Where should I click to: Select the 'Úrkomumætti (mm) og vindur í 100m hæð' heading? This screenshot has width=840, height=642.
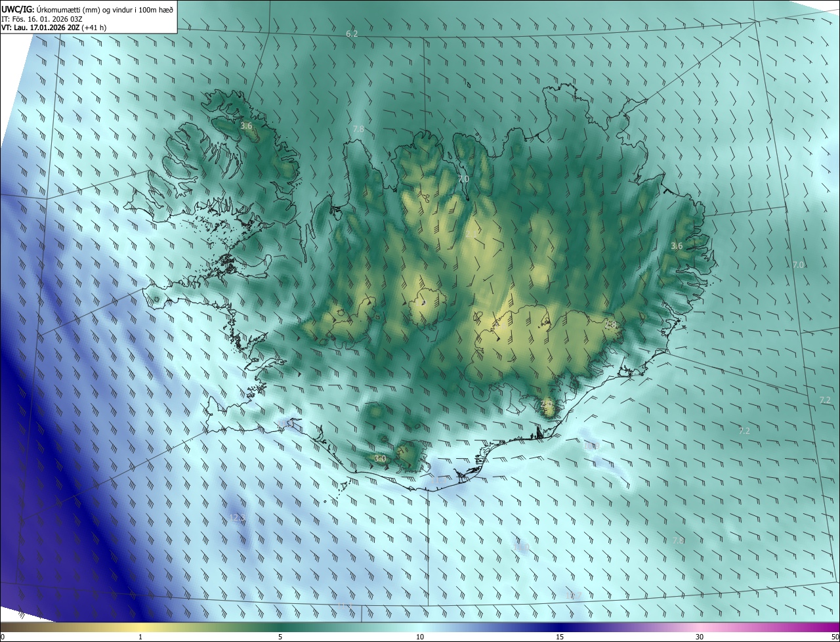coord(104,9)
